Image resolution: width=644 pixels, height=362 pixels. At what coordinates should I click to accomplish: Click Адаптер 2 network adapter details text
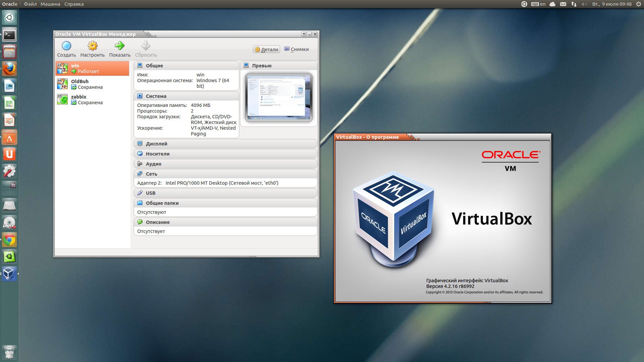[x=208, y=183]
